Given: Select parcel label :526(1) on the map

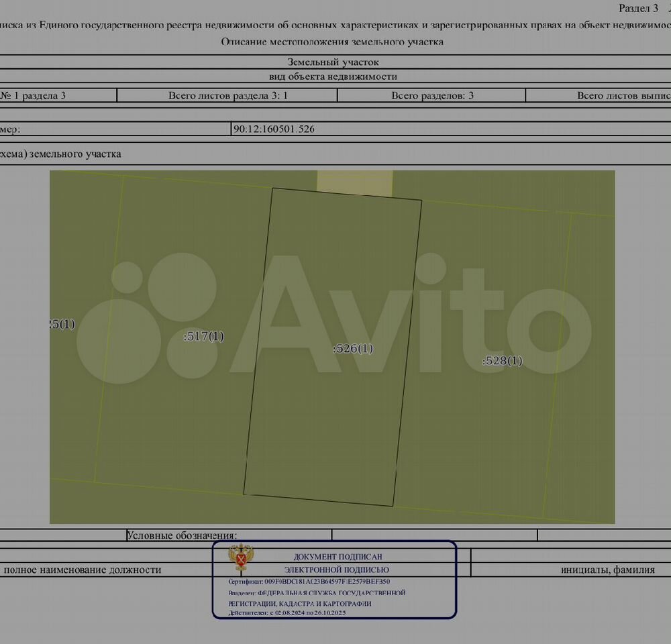Looking at the screenshot, I should coord(353,348).
